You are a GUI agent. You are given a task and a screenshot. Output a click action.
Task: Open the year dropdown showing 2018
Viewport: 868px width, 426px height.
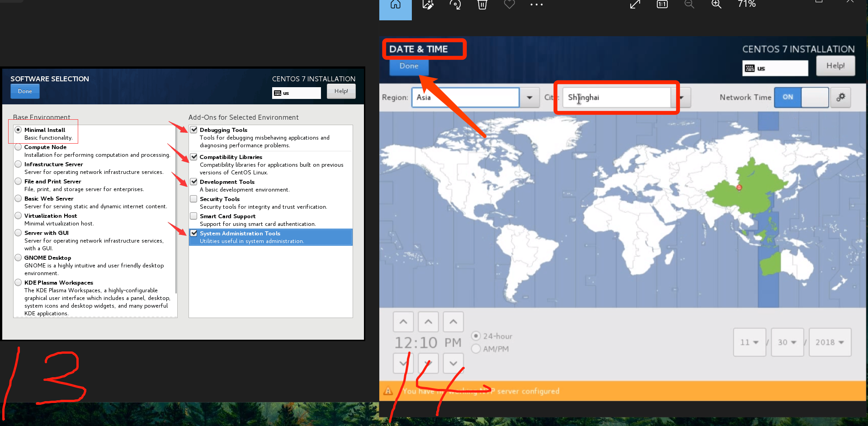point(830,342)
